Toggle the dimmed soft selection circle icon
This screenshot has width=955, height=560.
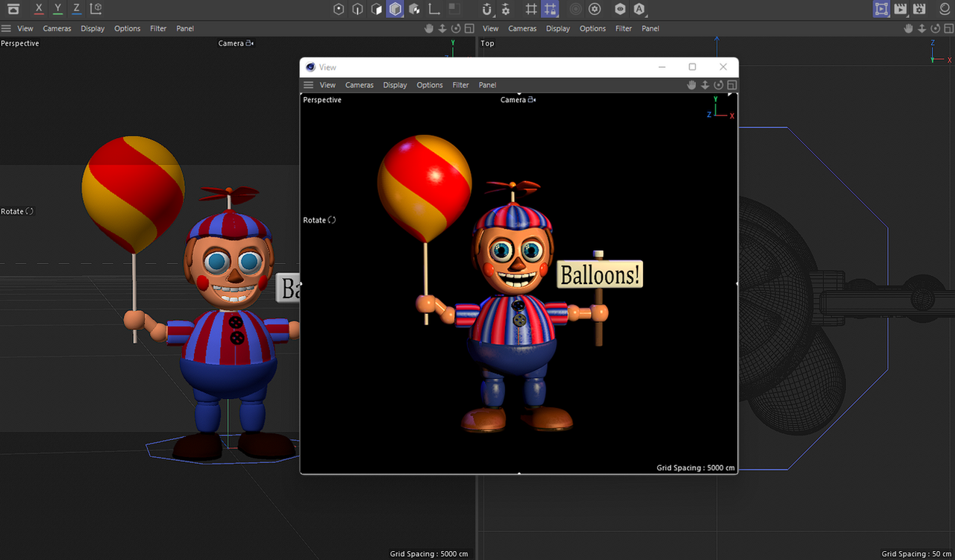click(575, 9)
